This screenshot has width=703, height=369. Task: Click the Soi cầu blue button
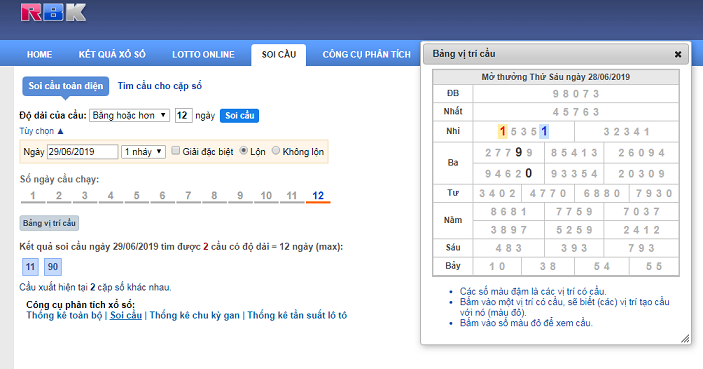(x=239, y=116)
